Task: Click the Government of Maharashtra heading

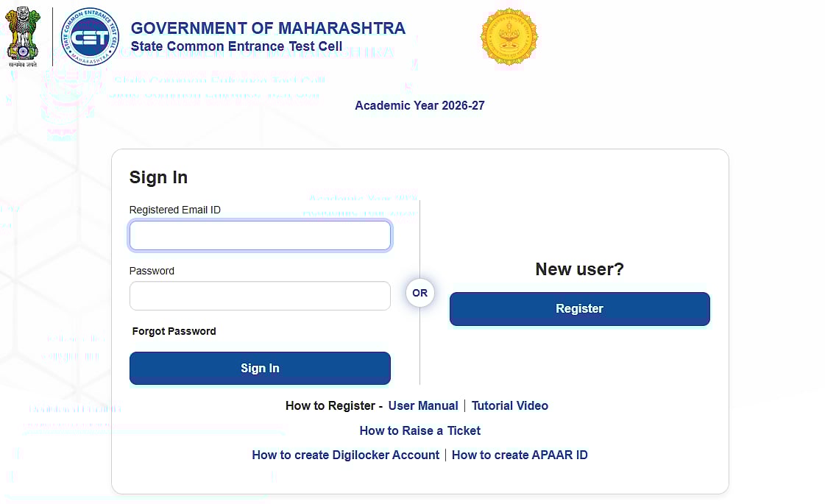Action: tap(268, 29)
